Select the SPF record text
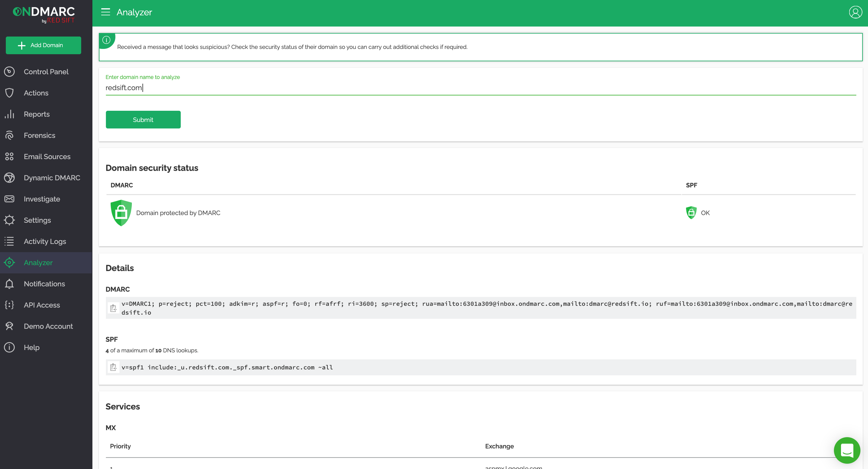 (x=227, y=367)
